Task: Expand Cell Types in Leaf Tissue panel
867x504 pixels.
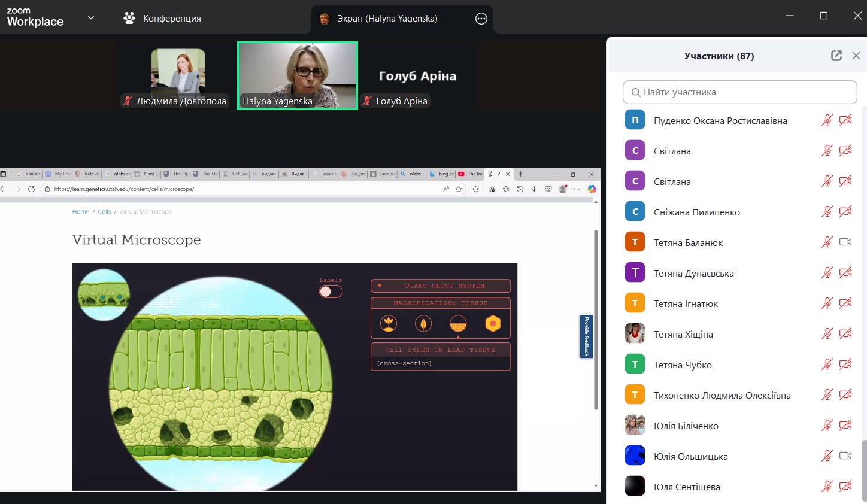Action: coord(441,350)
